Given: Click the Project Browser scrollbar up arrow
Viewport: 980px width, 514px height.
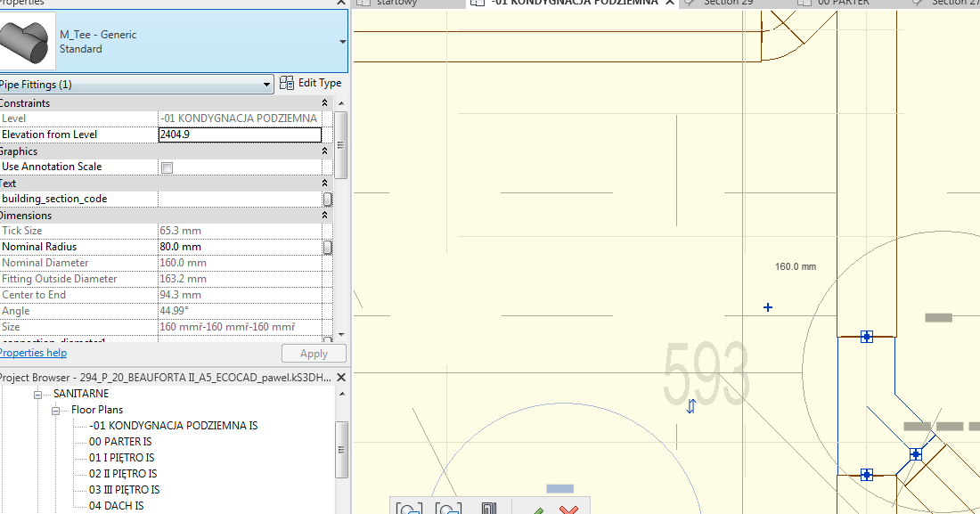Looking at the screenshot, I should tap(341, 394).
